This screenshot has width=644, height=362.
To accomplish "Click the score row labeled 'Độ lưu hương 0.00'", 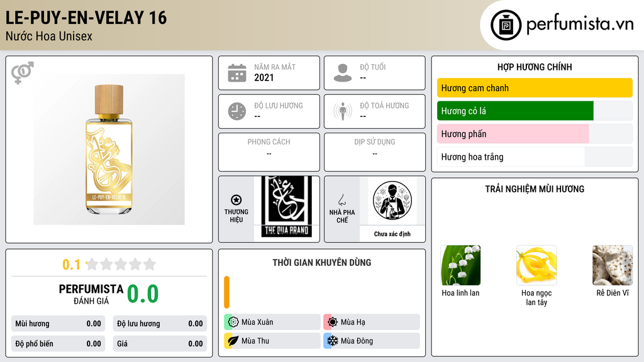I will [160, 324].
